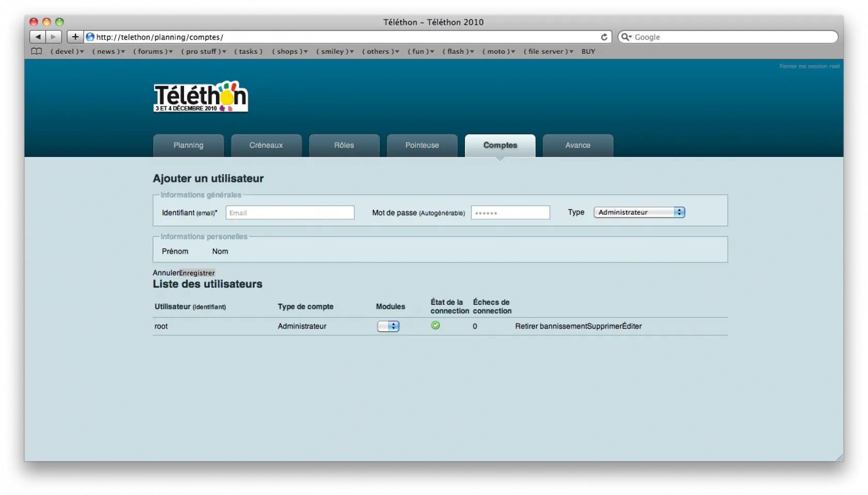
Task: Open the Pointeuse tab
Action: [422, 146]
